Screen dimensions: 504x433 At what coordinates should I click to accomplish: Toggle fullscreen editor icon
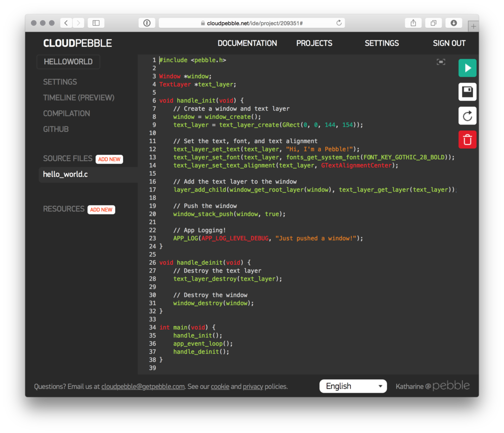coord(441,62)
